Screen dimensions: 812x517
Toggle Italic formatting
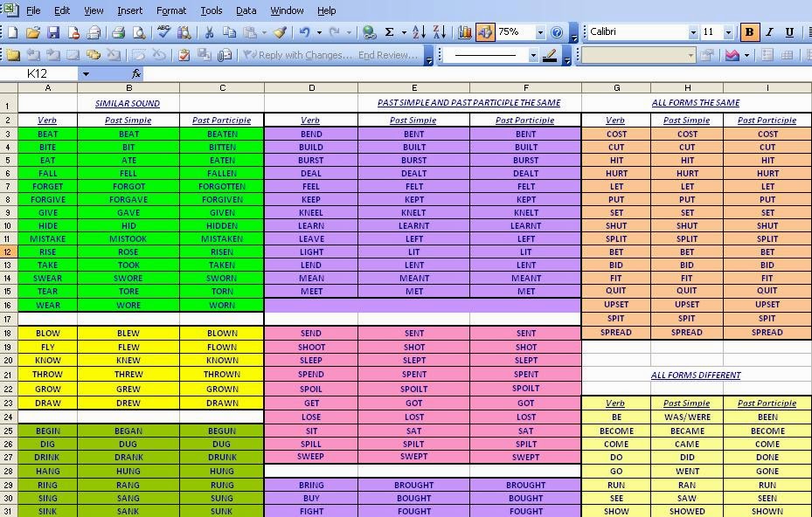pos(769,32)
